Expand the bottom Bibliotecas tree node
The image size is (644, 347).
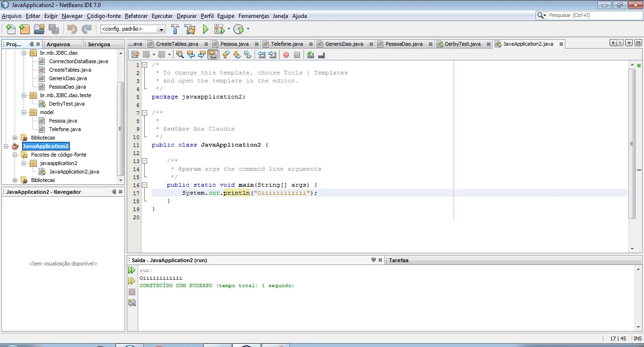[x=15, y=180]
